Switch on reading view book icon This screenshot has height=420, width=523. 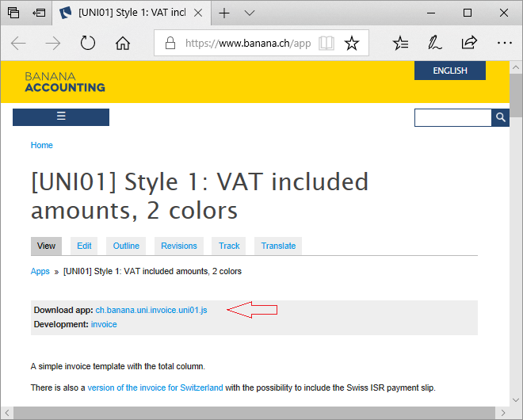tap(326, 43)
